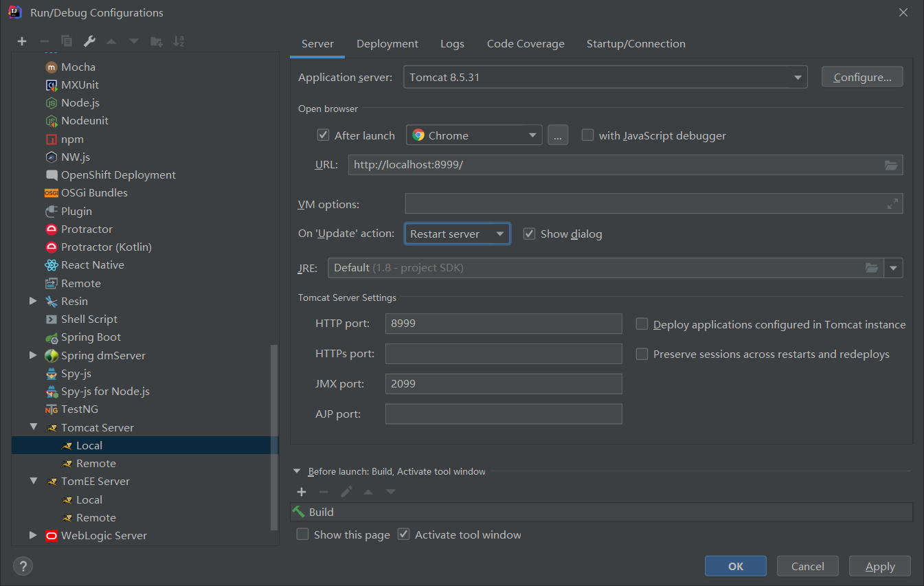Image resolution: width=924 pixels, height=586 pixels.
Task: Click the Remote configuration type icon
Action: coord(52,284)
